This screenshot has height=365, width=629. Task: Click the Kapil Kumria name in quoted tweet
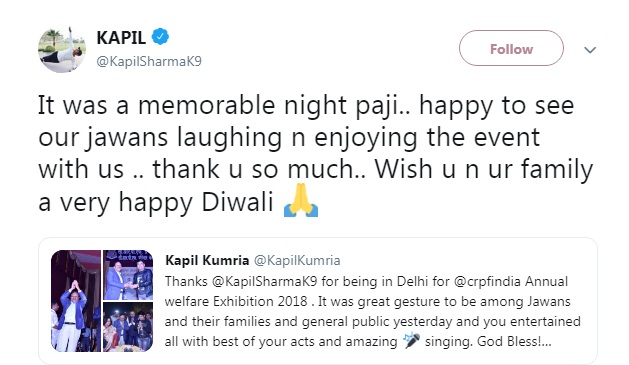207,260
